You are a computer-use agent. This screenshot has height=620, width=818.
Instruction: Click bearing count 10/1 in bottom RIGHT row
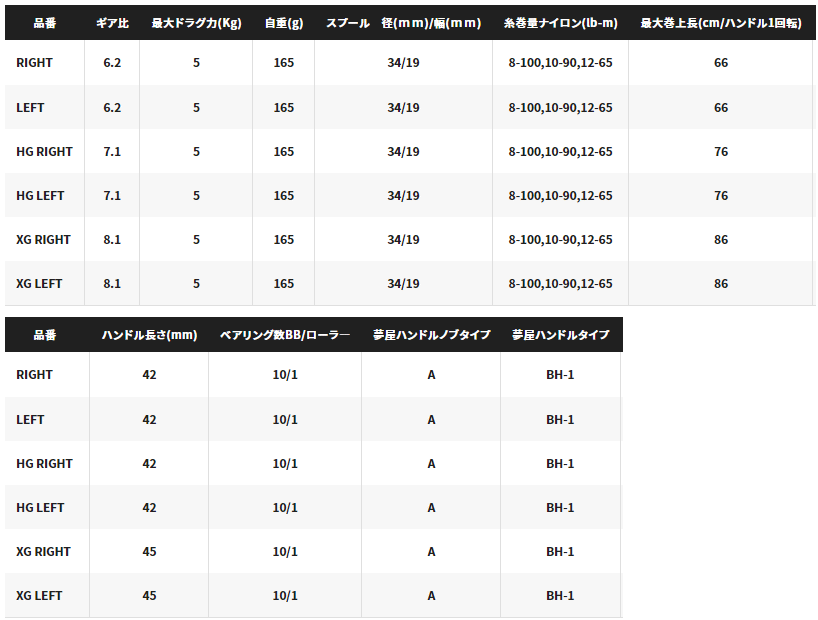click(285, 375)
